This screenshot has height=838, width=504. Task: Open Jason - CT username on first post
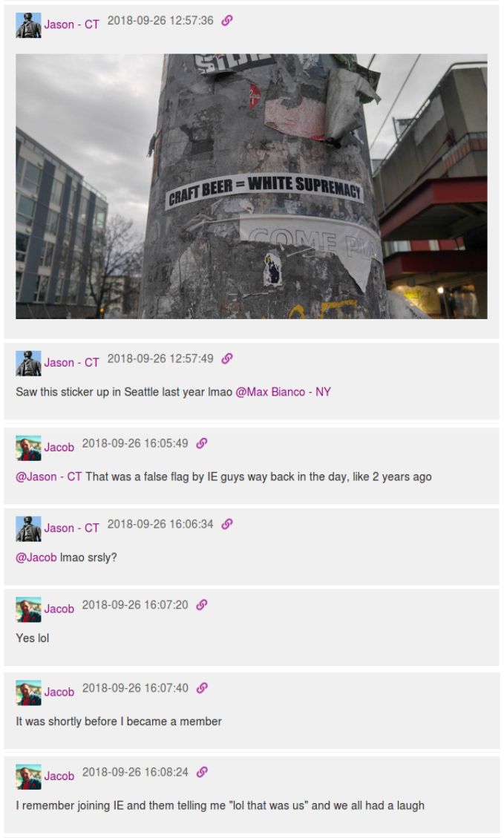[71, 24]
